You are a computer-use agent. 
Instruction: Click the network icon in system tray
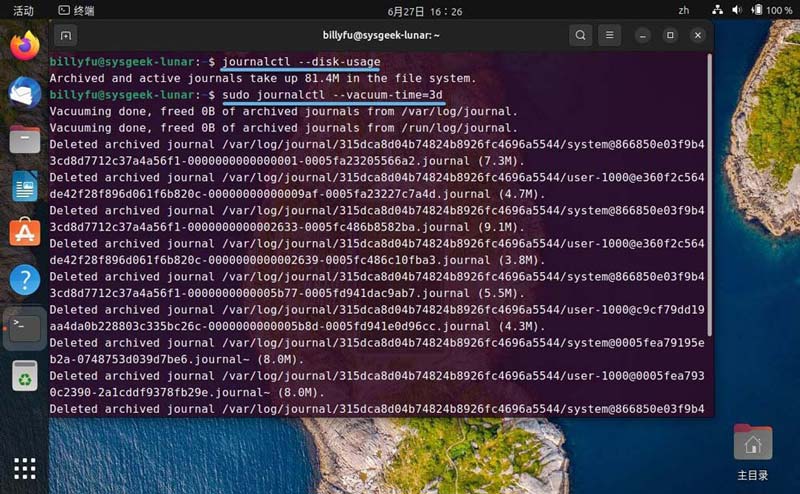click(x=717, y=10)
